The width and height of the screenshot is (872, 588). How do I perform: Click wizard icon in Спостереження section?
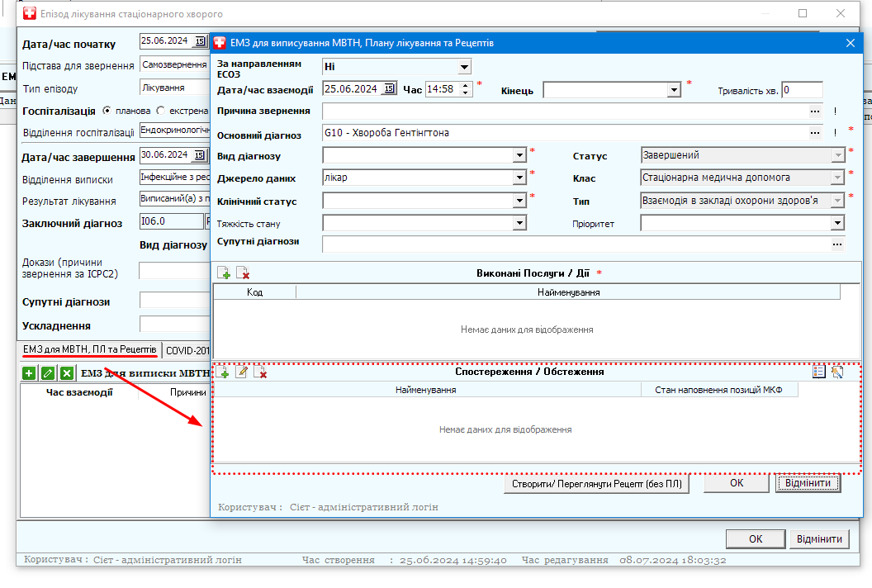click(837, 372)
